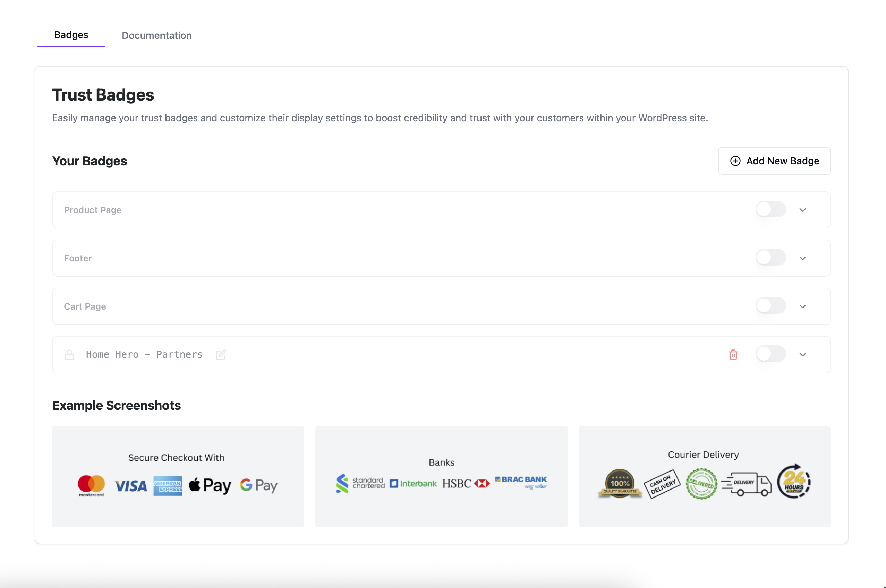Click the lock icon on Home Hero row
This screenshot has width=886, height=588.
pos(69,354)
